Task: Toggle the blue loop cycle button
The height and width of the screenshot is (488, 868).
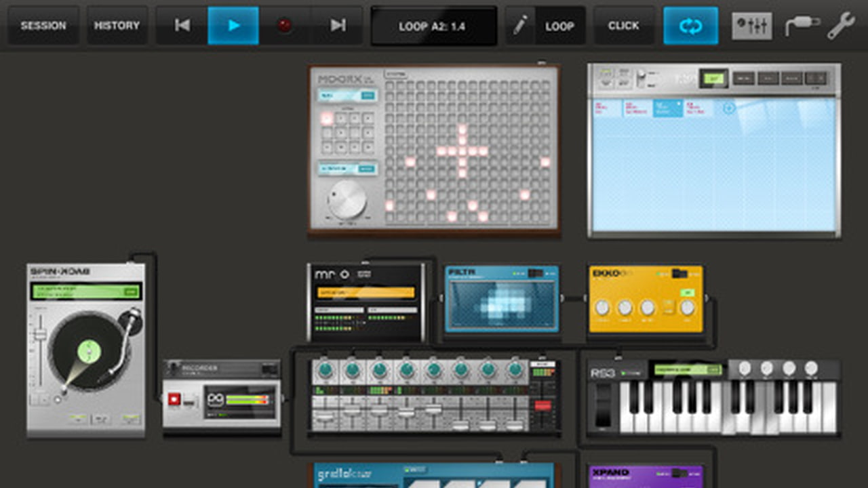Action: [x=690, y=26]
